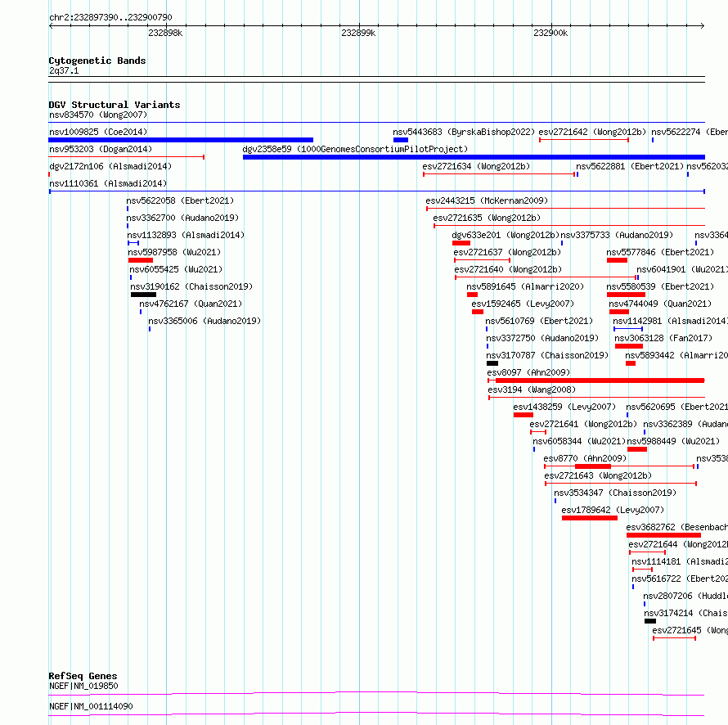Click nsv3375733 (Audano2019) label
The width and height of the screenshot is (728, 725).
(617, 235)
